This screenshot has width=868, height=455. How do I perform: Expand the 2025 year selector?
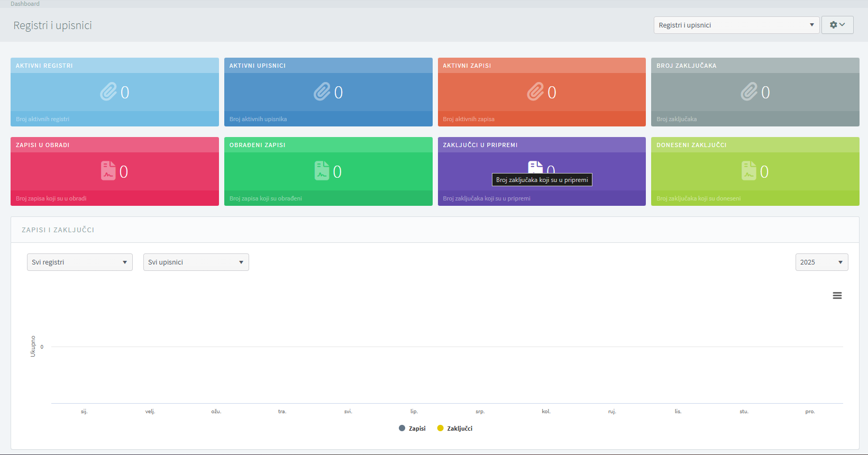[821, 262]
